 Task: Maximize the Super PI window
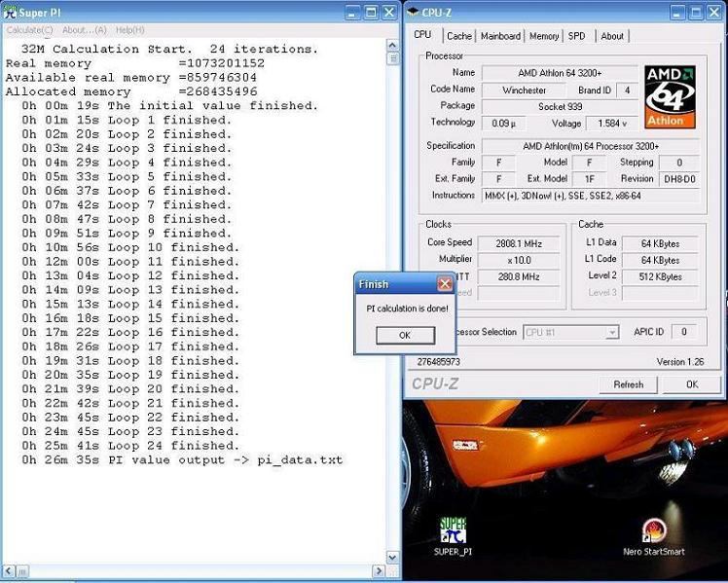coord(371,13)
